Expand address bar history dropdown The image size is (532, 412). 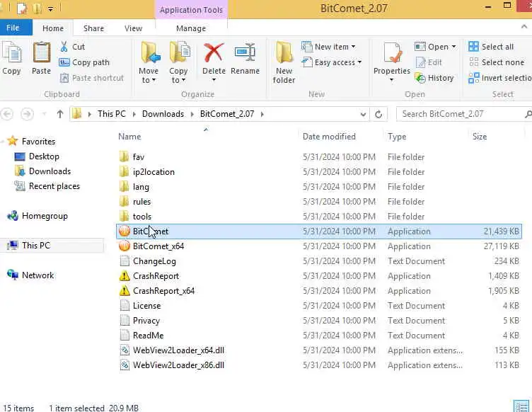click(363, 115)
